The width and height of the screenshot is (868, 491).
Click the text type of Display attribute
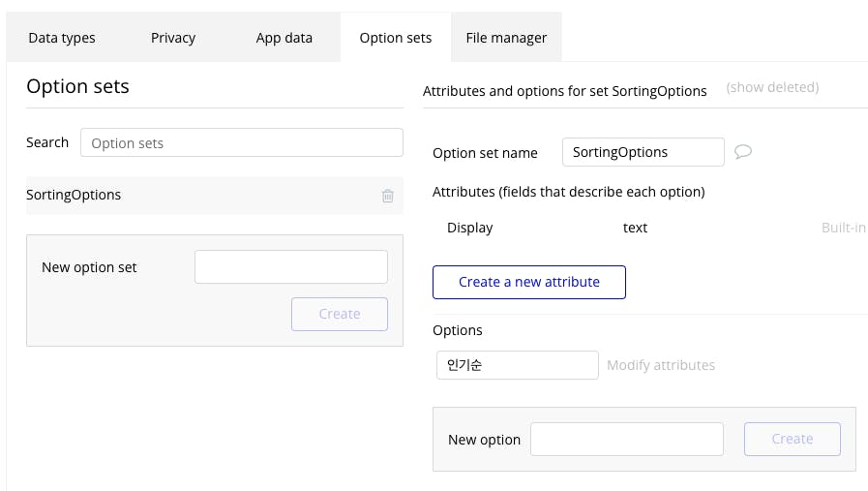pos(635,228)
